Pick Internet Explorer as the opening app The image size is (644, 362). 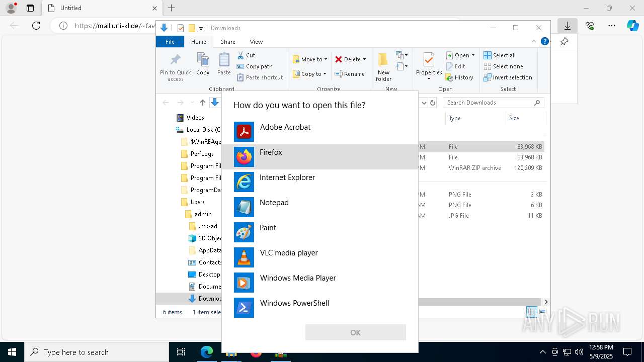[319, 182]
